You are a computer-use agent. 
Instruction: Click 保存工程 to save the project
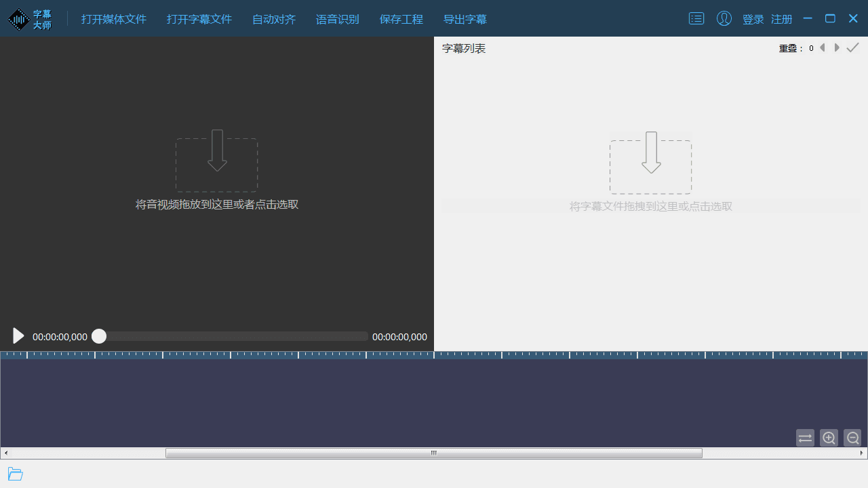401,19
